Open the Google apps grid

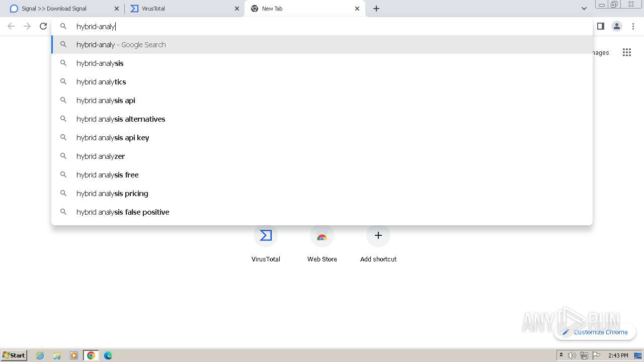coord(627,52)
